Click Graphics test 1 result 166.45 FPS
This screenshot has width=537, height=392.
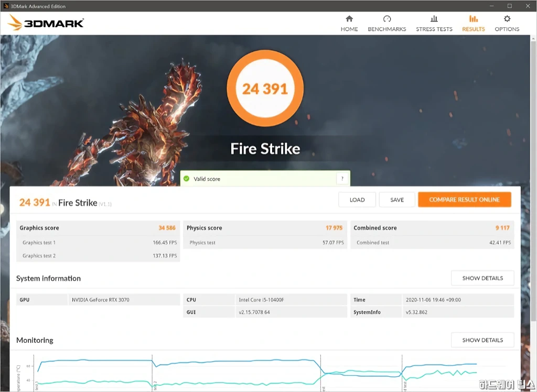(165, 243)
